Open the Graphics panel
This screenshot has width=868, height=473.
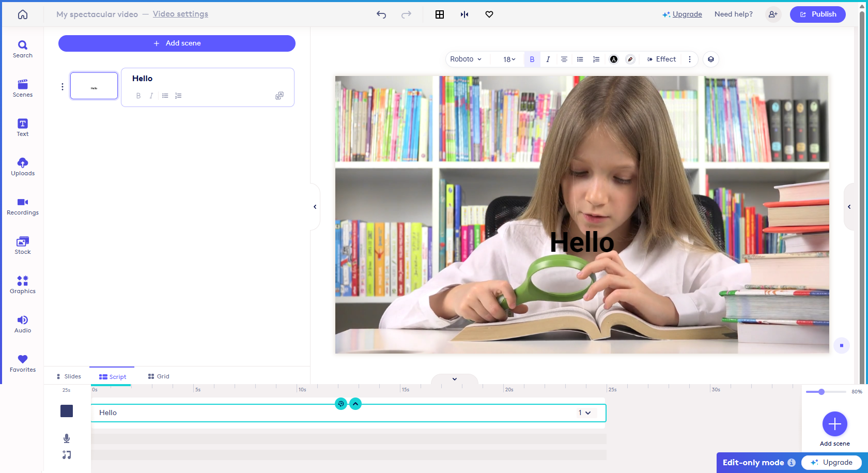[22, 284]
